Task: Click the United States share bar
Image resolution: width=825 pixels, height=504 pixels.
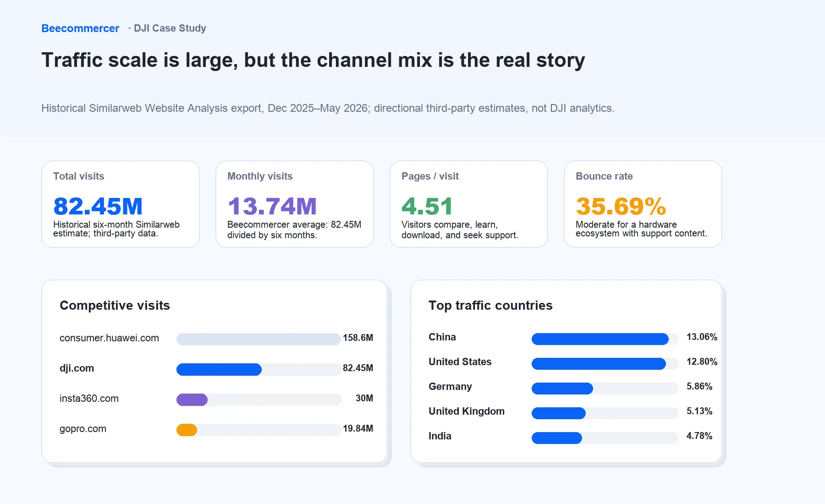Action: click(x=599, y=364)
